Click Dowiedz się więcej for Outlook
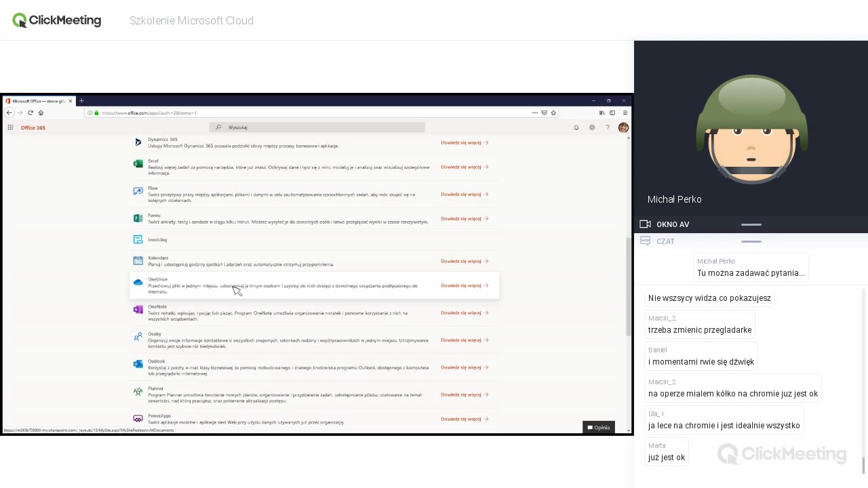The width and height of the screenshot is (868, 488). (x=465, y=367)
